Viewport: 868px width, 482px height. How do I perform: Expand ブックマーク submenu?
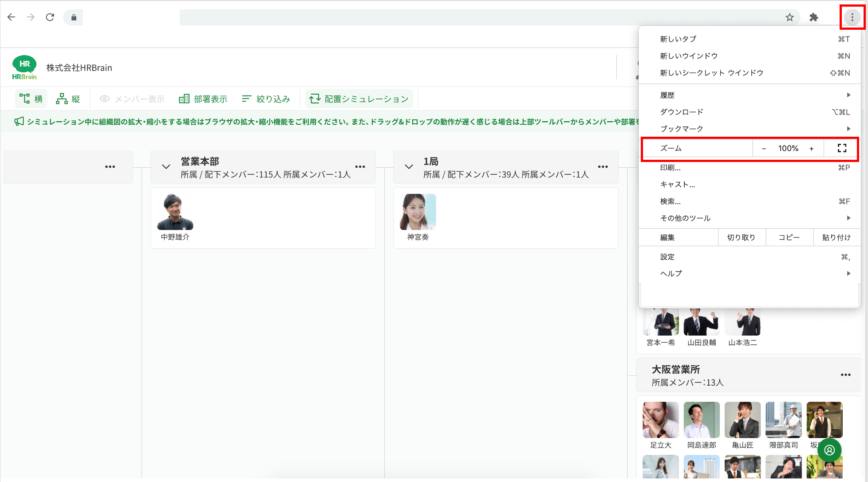pos(750,129)
